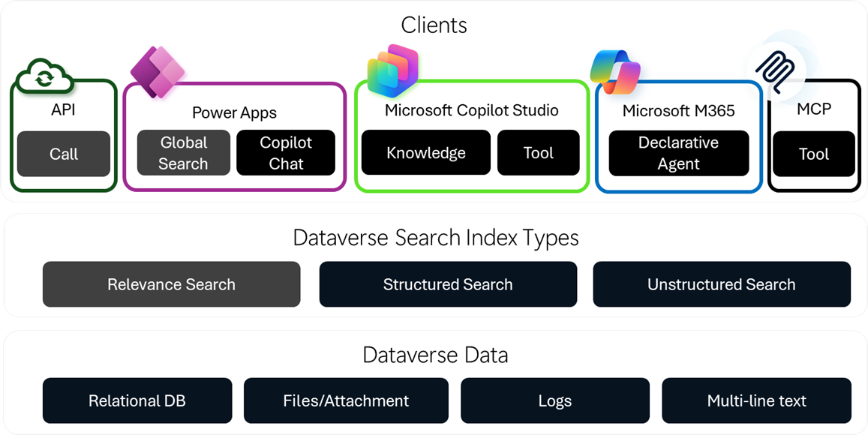Click the Tool box under Copilot Studio
Viewport: 868px width, 435px height.
coord(538,153)
